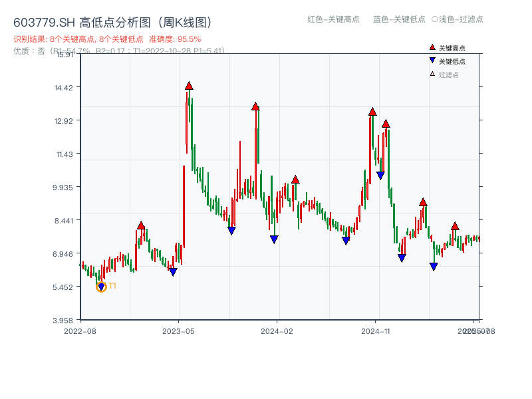The width and height of the screenshot is (532, 399).
Task: Click the 关键高点 red triangle legend icon
Action: (431, 47)
